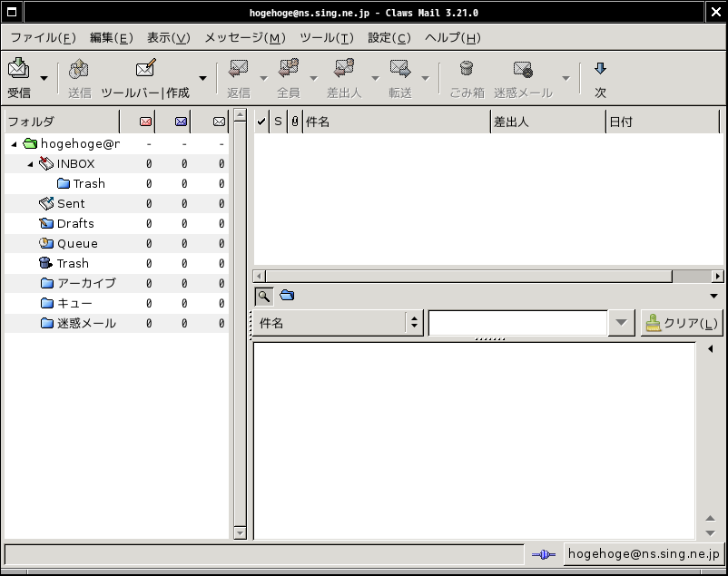This screenshot has height=576, width=728.
Task: Open the dropdown arrow next to 迷惑メール
Action: pyautogui.click(x=566, y=78)
